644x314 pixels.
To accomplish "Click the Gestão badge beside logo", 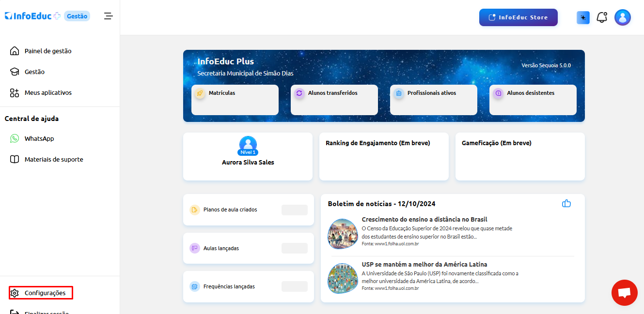I will click(77, 16).
